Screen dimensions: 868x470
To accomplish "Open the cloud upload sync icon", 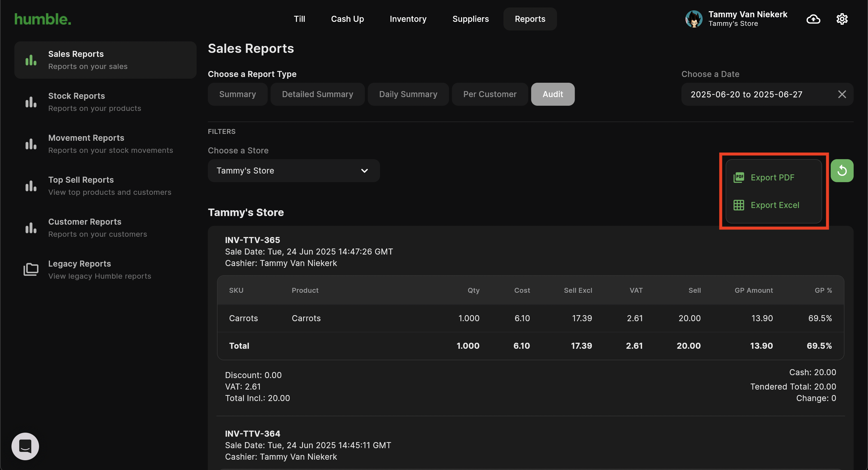I will [813, 19].
